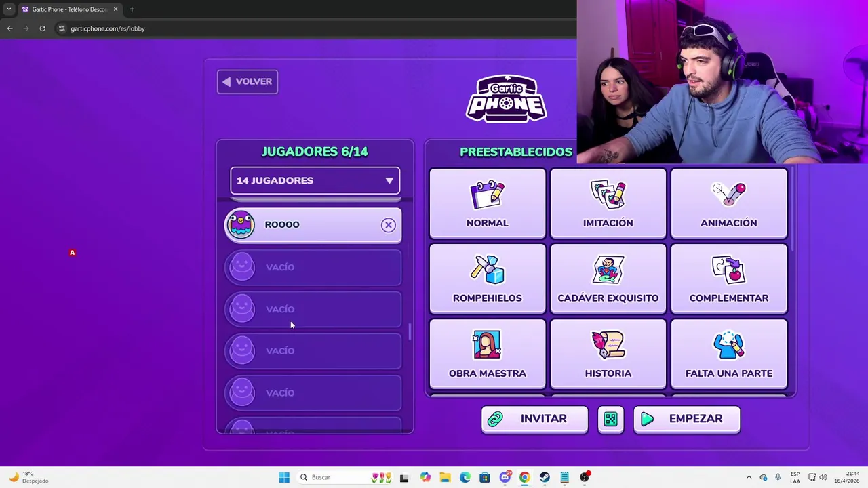
Task: Click the first Vacío slot below ROOOO
Action: (313, 267)
